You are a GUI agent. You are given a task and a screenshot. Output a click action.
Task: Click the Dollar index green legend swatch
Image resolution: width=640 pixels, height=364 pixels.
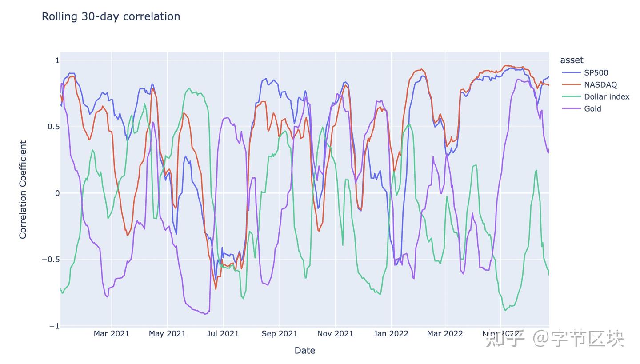pyautogui.click(x=572, y=96)
